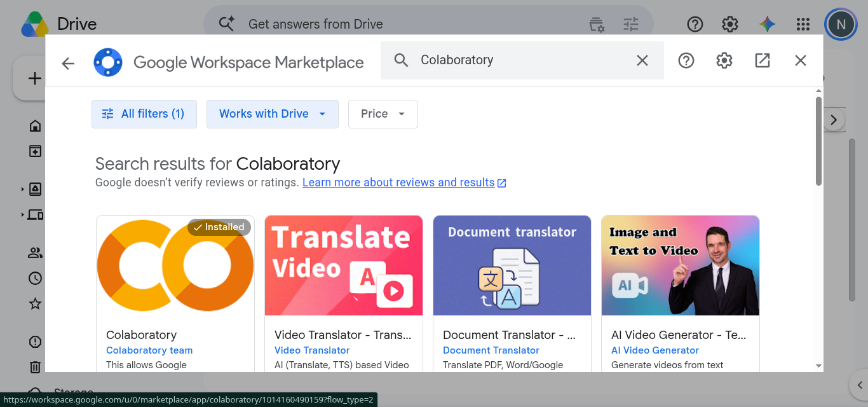Open the Google account avatar N

click(x=841, y=24)
